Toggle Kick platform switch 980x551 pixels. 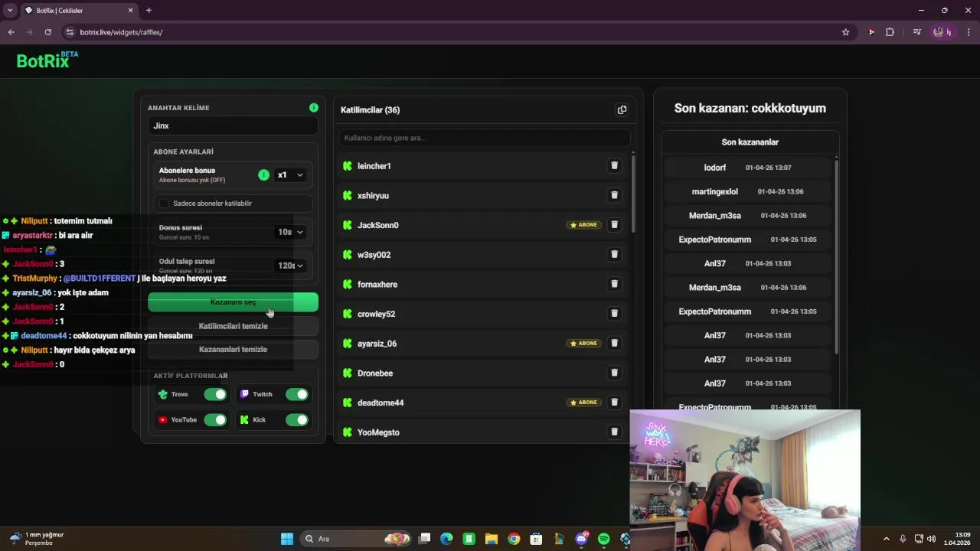[x=297, y=419]
